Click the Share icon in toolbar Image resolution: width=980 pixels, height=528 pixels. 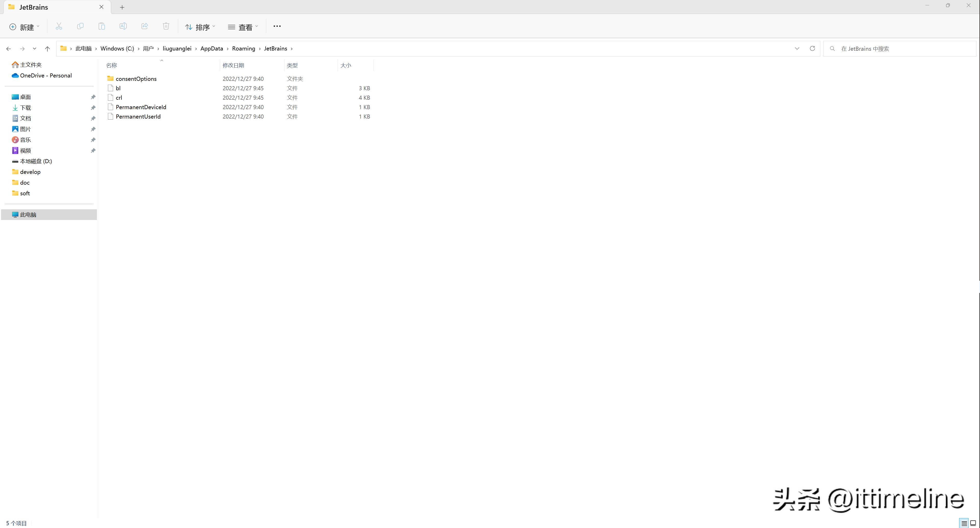[145, 26]
